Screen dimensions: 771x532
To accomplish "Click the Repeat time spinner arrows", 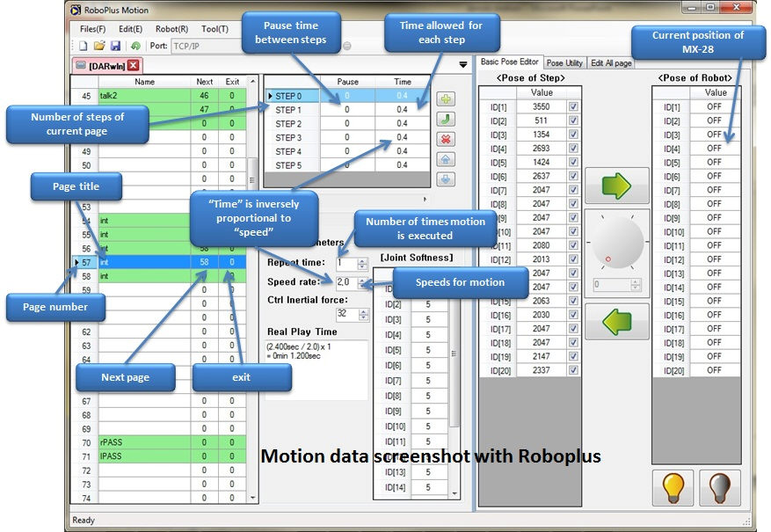I will [362, 264].
